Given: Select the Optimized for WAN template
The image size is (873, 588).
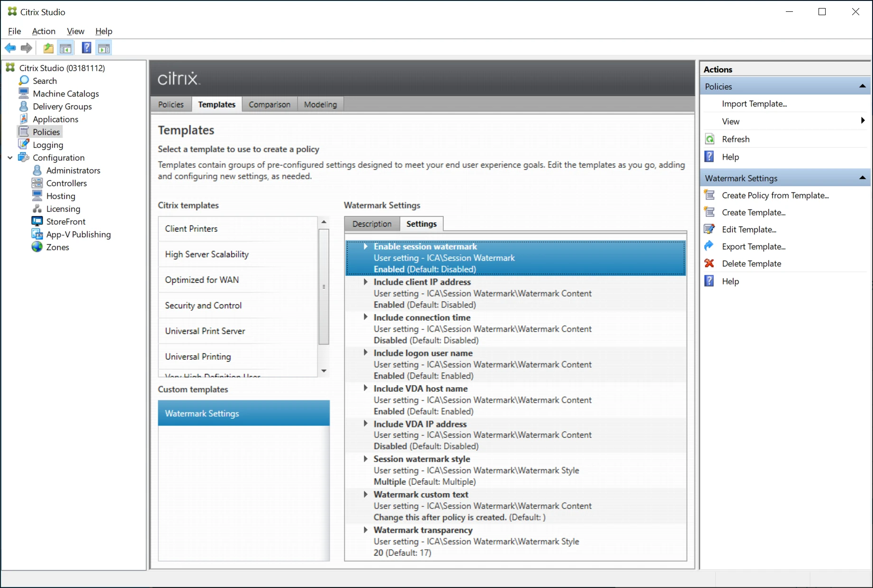Looking at the screenshot, I should point(238,280).
